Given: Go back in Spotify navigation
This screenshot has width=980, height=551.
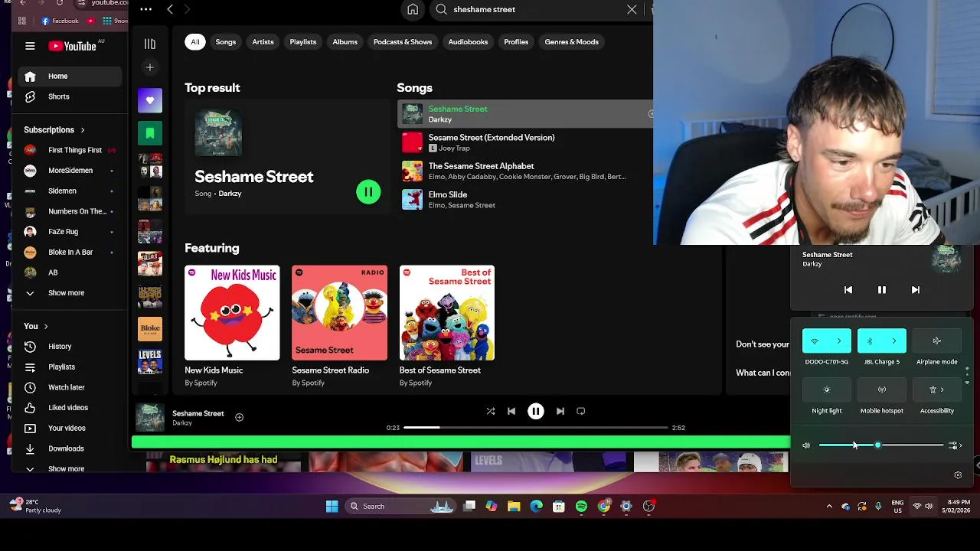Looking at the screenshot, I should (x=170, y=9).
